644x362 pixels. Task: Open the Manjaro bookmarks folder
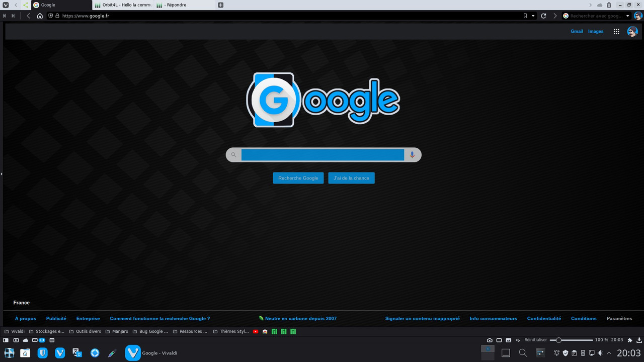coord(116,331)
